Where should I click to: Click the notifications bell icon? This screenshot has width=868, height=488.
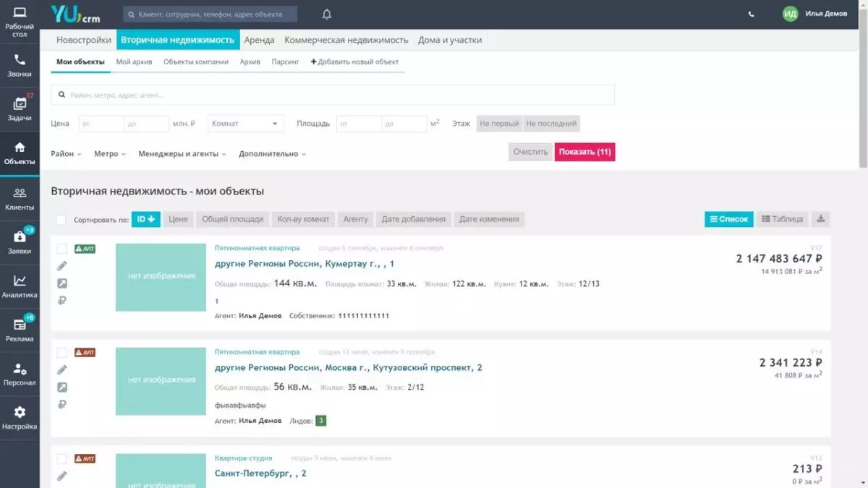pyautogui.click(x=327, y=14)
